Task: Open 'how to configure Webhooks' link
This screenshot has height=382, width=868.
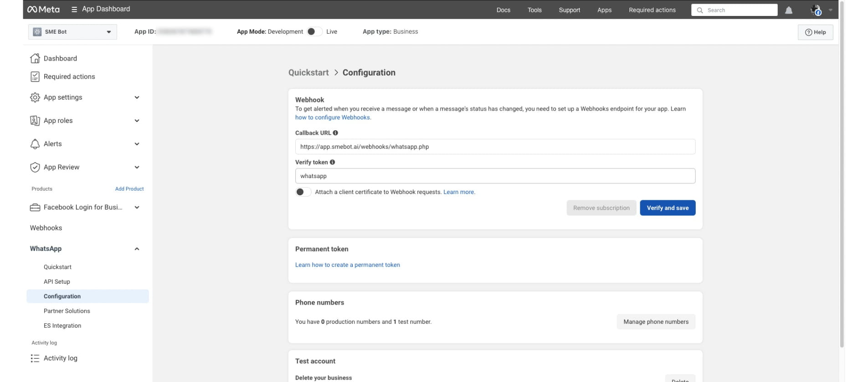Action: pyautogui.click(x=333, y=117)
